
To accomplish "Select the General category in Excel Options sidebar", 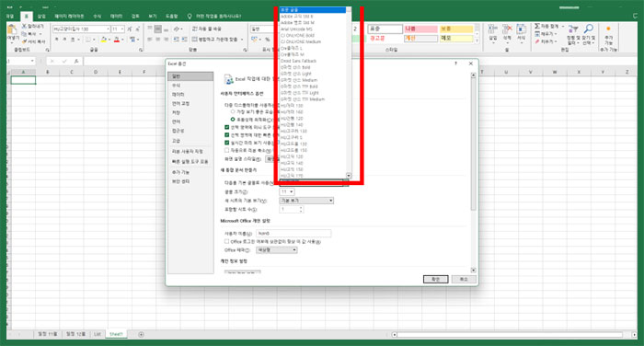I will [x=190, y=76].
